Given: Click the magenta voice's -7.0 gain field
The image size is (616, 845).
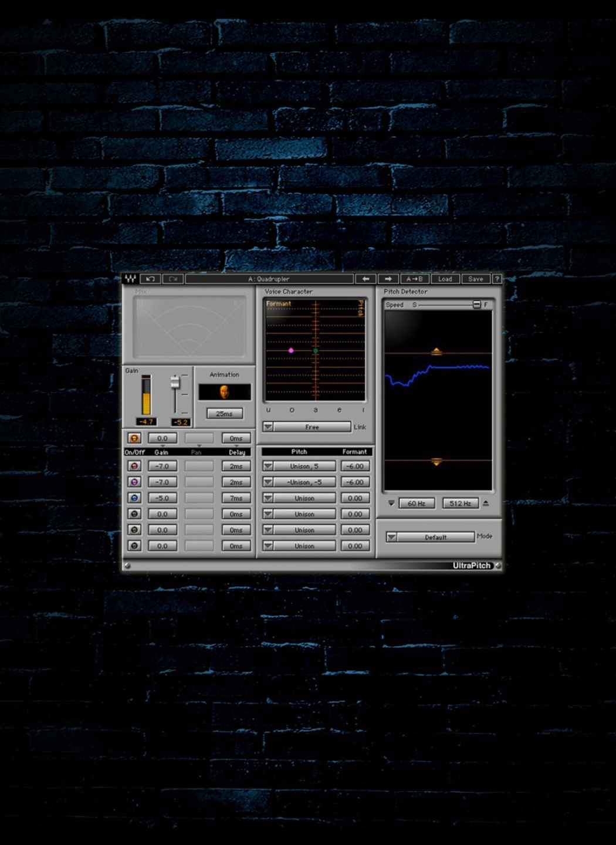Looking at the screenshot, I should tap(163, 482).
